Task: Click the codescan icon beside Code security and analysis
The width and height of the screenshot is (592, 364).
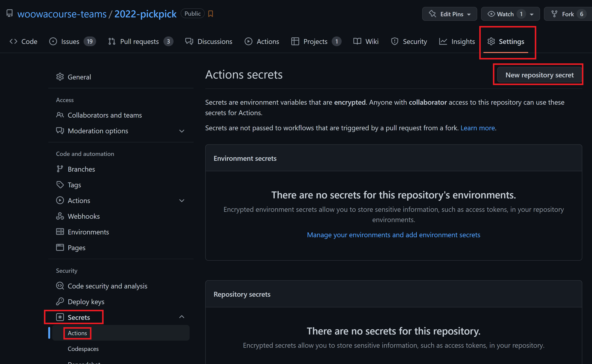Action: tap(60, 286)
